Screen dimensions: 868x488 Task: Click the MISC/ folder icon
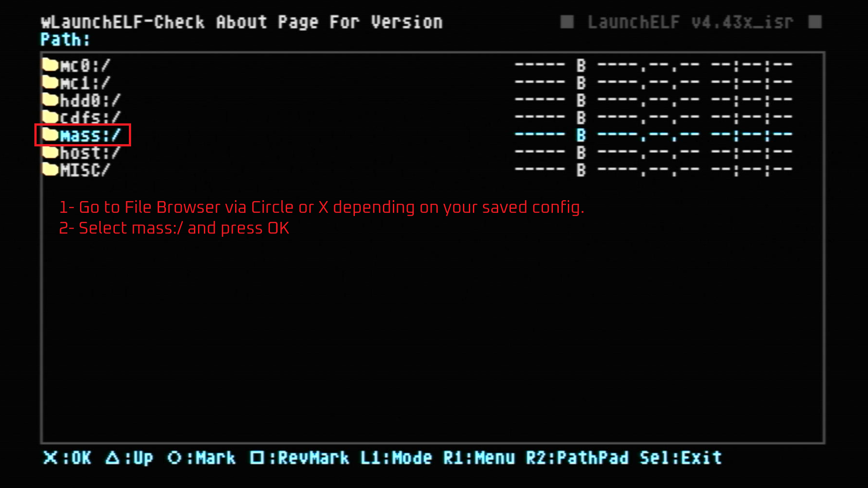tap(51, 169)
